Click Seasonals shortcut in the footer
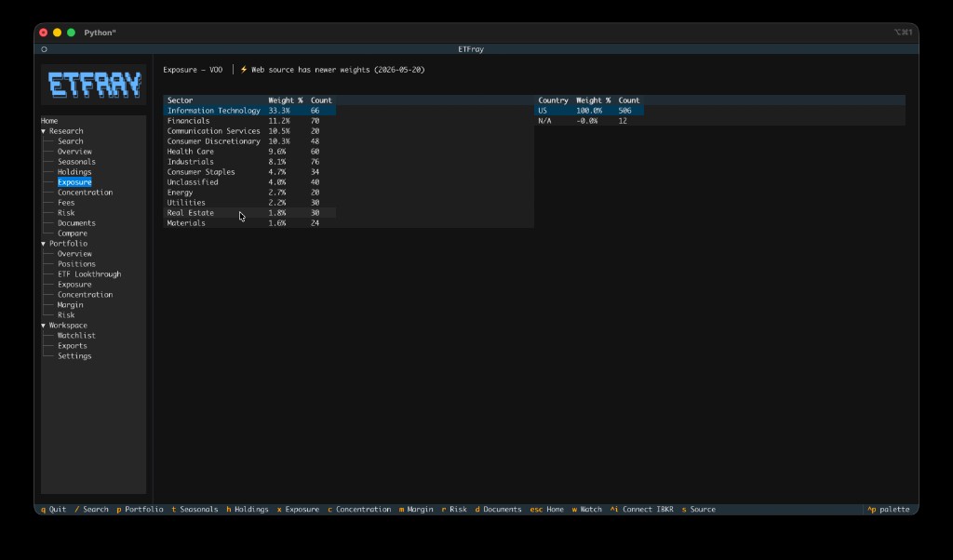The height and width of the screenshot is (560, 953). 195,510
